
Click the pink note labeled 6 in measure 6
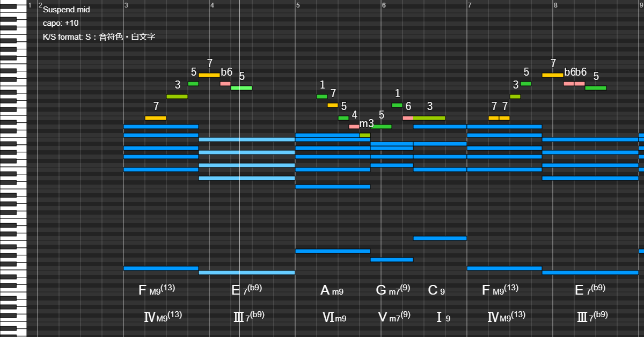click(x=408, y=118)
